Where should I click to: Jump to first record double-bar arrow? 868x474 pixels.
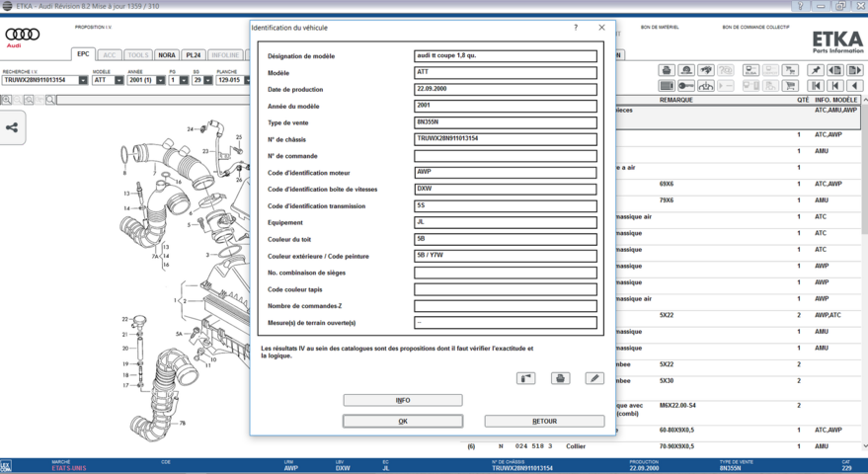(816, 85)
